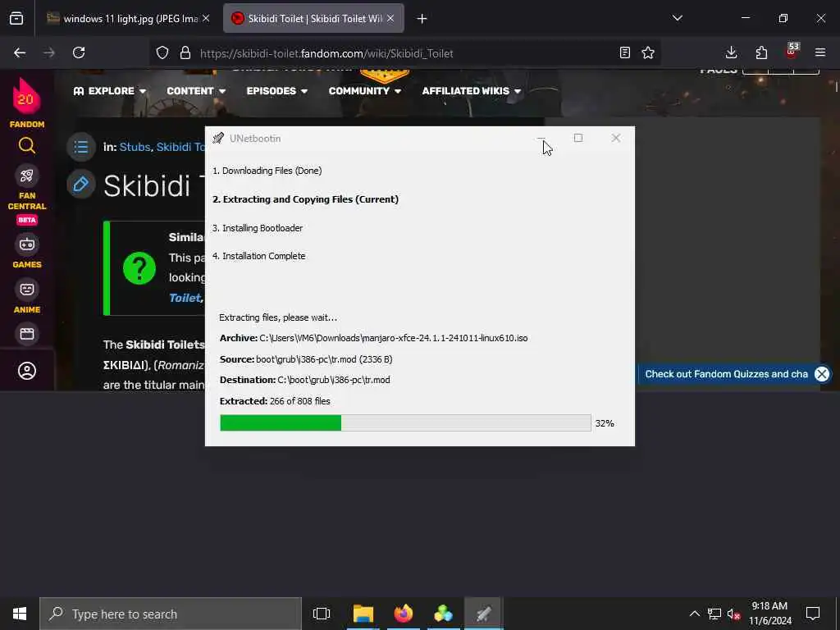Click the Destination tr.mod path
Screen dimensions: 840x630
334,380
